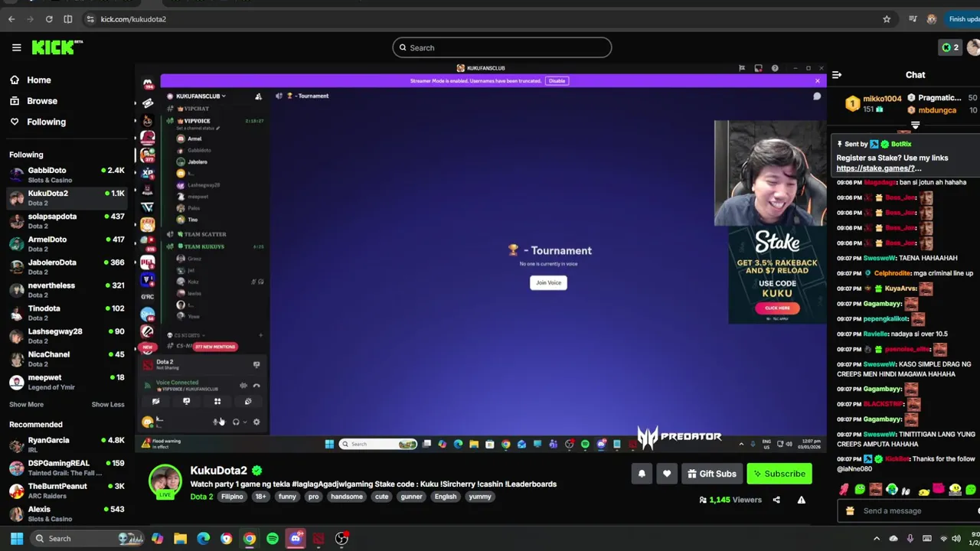
Task: Open TEAM KUKUYS voice channel
Action: 204,246
